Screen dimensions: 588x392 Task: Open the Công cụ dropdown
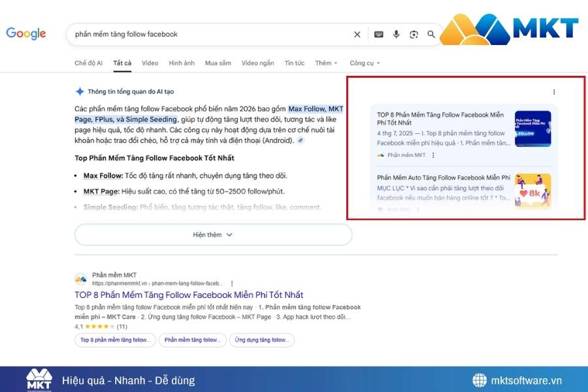363,63
